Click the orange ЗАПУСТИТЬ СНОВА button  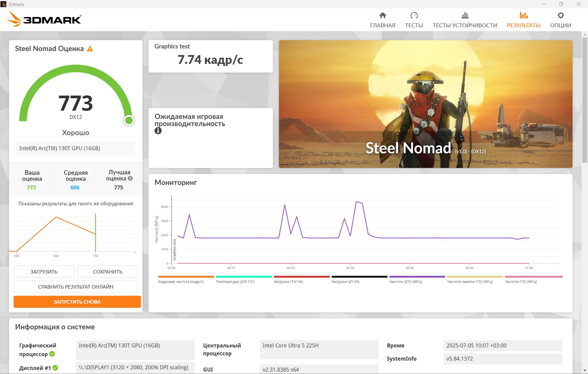coord(77,302)
